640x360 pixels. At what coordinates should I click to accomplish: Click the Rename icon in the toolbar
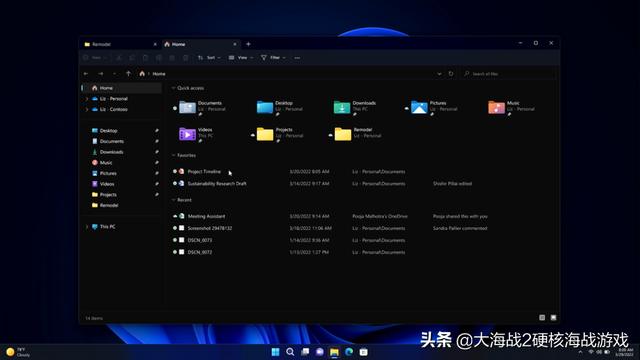[159, 58]
